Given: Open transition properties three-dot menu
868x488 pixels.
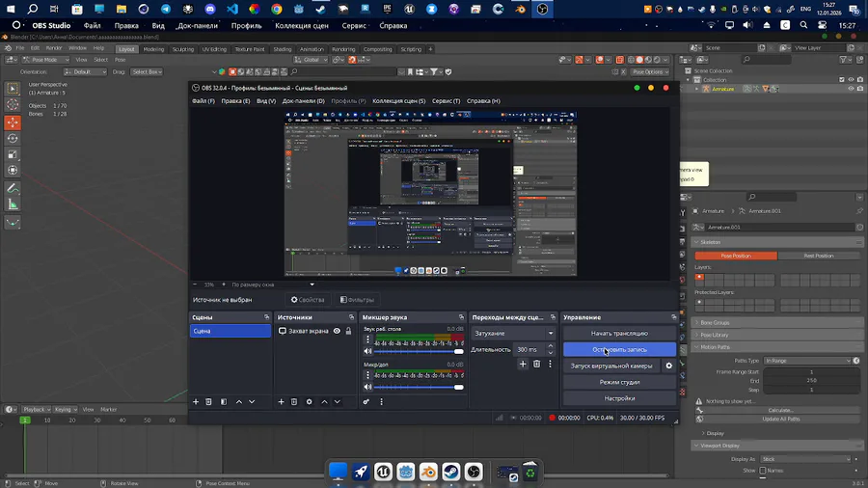Looking at the screenshot, I should [551, 364].
